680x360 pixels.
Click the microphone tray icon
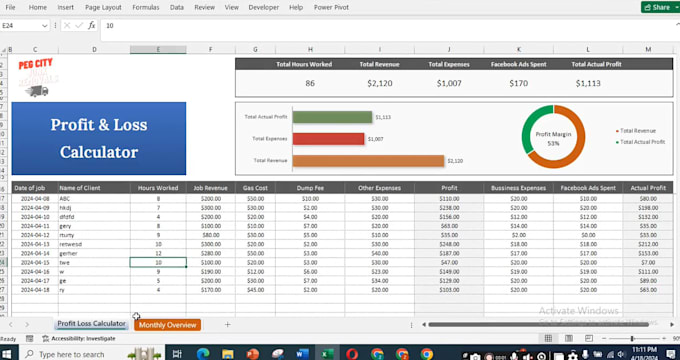point(585,354)
